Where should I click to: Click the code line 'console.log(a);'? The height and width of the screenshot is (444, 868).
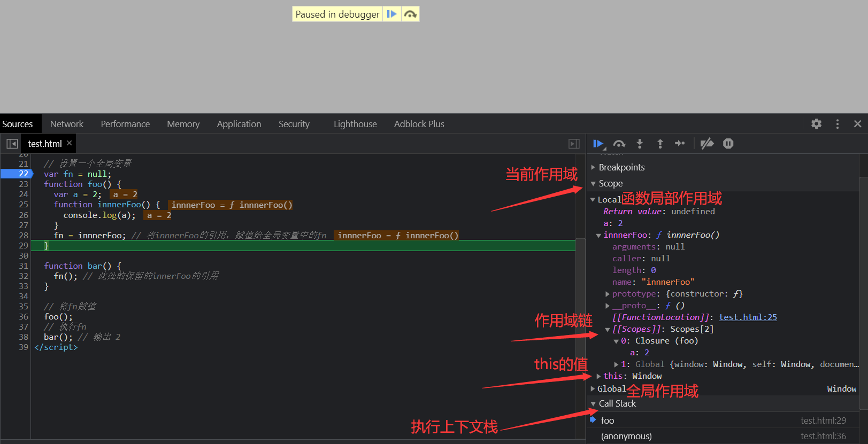[99, 215]
